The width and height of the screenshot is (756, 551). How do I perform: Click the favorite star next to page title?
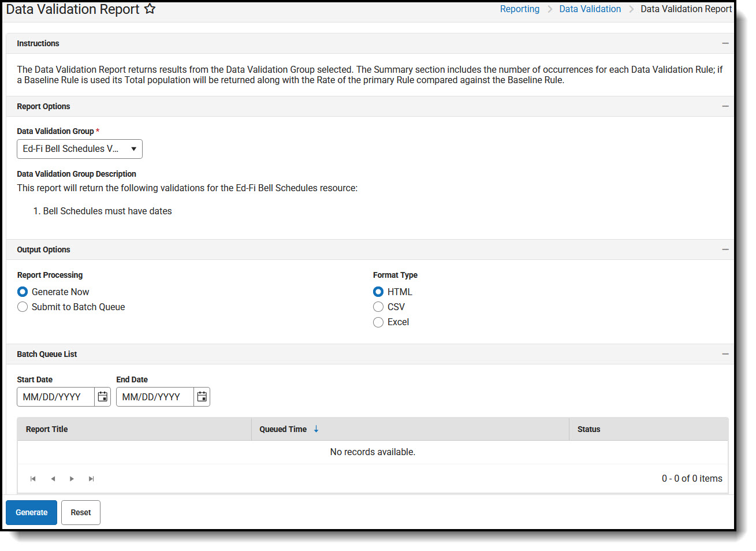150,9
